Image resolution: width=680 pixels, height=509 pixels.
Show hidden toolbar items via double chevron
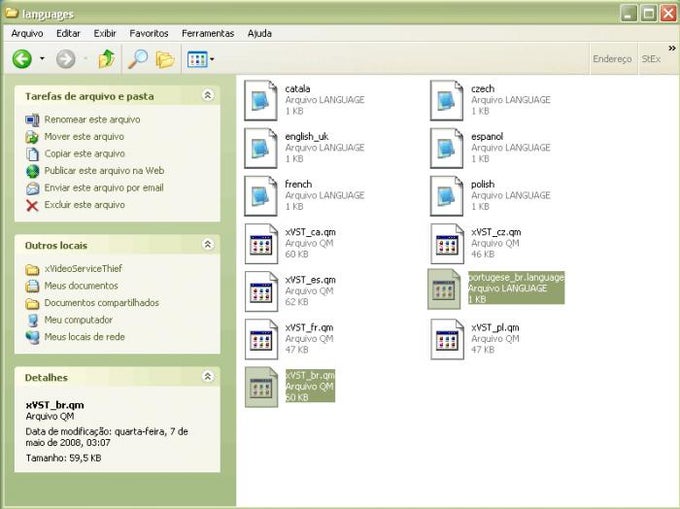(672, 48)
